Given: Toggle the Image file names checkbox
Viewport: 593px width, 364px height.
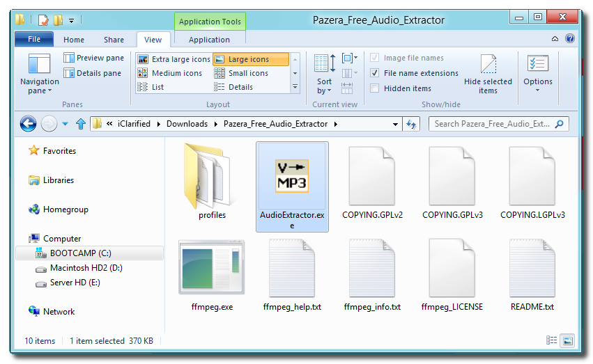Looking at the screenshot, I should coord(374,58).
